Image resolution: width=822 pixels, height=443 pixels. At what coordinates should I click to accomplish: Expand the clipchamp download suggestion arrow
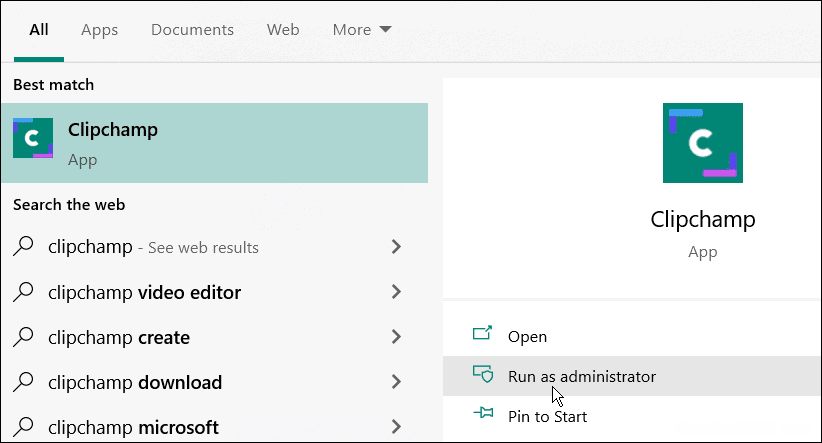[396, 382]
